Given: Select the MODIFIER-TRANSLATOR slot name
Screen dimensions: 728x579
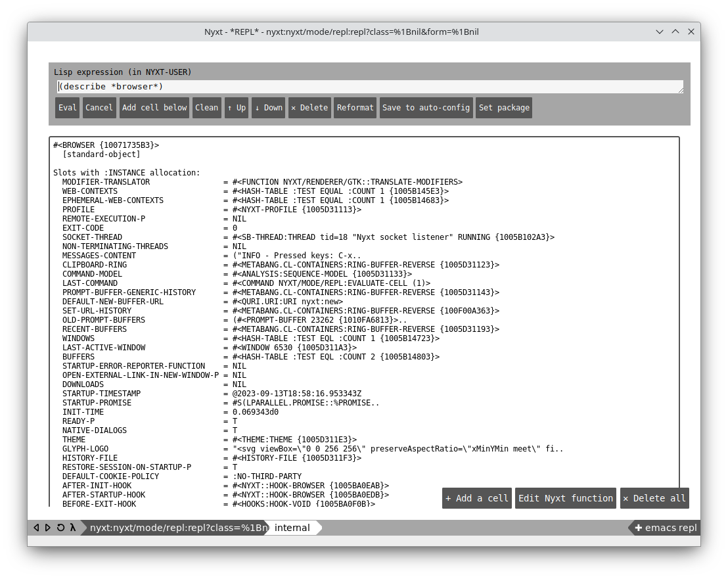Looking at the screenshot, I should click(106, 182).
